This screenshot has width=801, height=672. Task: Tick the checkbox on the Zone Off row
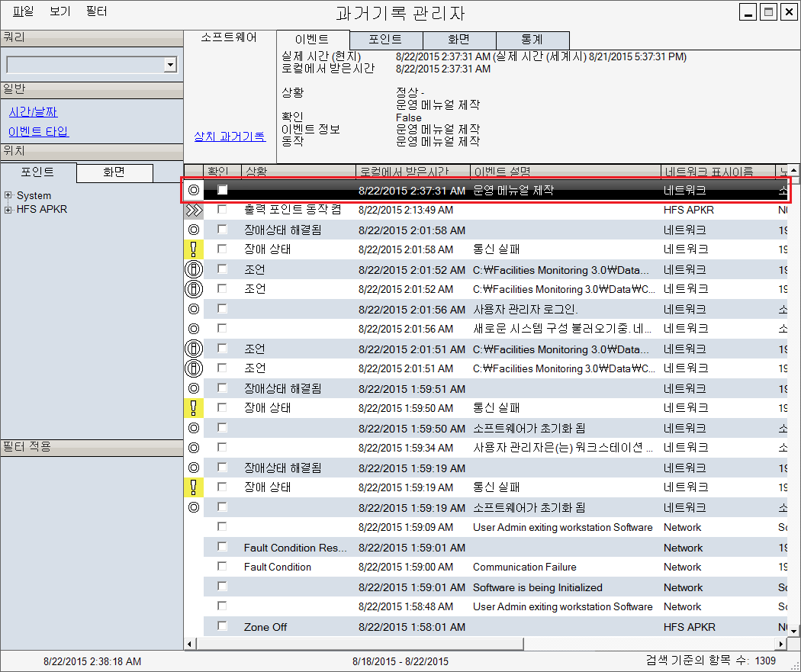point(223,626)
